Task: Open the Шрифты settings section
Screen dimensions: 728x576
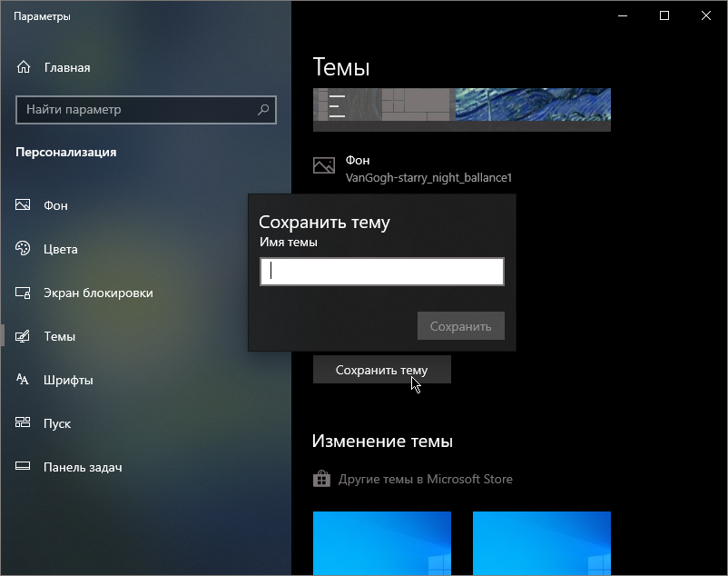Action: [68, 380]
